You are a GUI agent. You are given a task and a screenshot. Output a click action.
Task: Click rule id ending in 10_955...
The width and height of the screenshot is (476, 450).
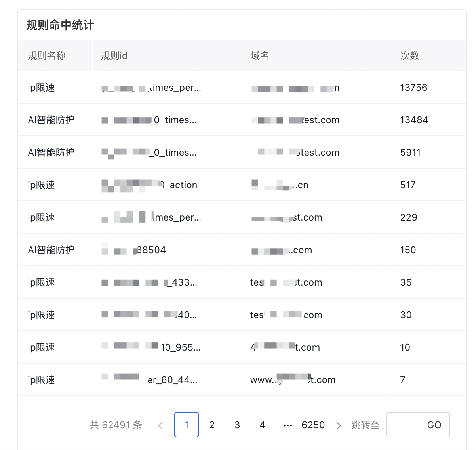click(151, 347)
